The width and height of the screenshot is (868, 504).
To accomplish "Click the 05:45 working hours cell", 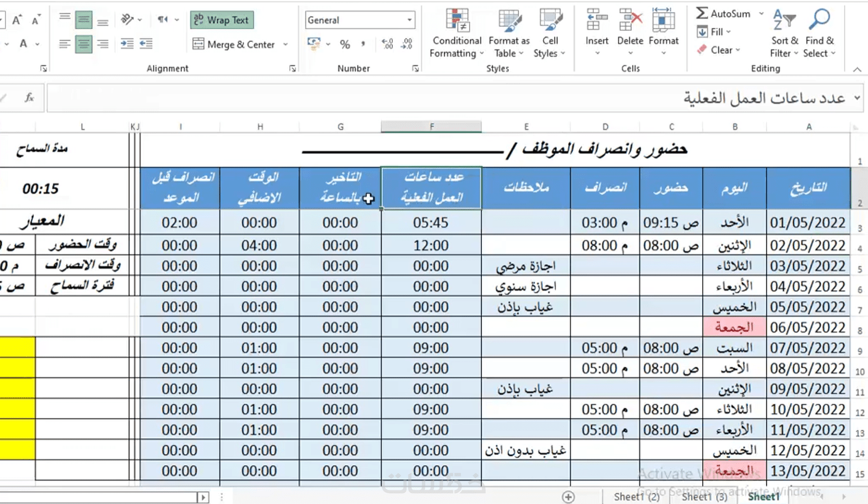I will coord(431,223).
